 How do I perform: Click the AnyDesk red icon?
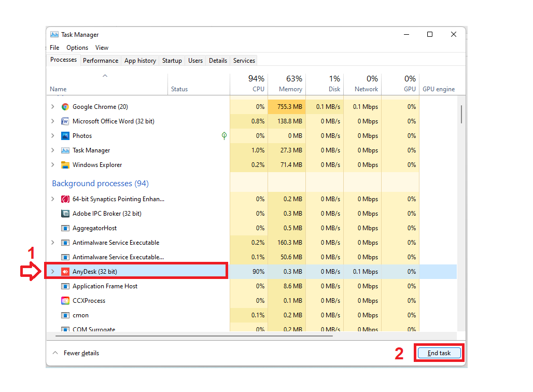[x=65, y=272]
